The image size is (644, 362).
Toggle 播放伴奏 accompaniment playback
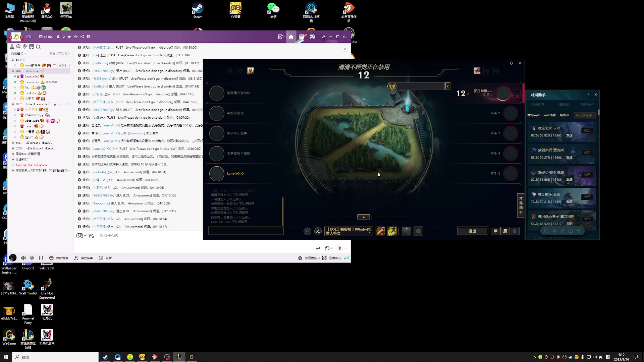point(84,258)
